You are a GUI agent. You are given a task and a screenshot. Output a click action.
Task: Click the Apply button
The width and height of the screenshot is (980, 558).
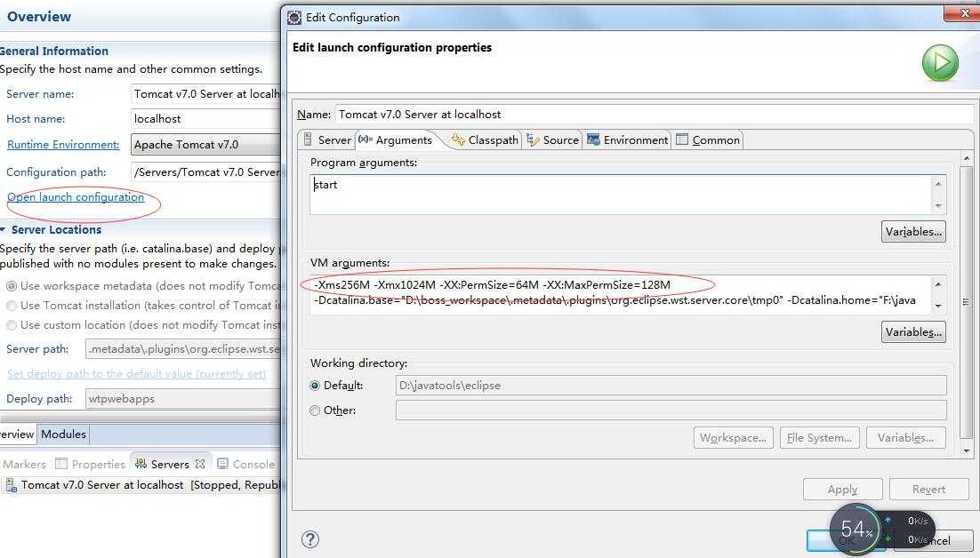click(x=842, y=490)
